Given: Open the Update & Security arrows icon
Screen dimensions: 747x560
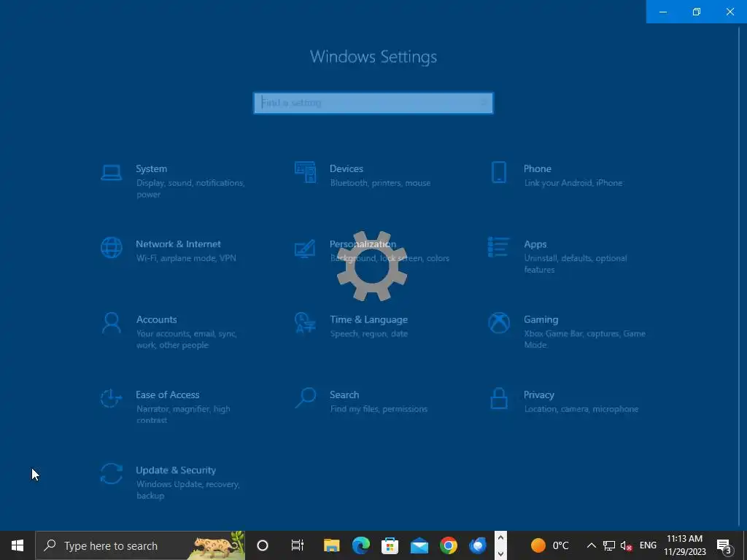Looking at the screenshot, I should (x=112, y=474).
